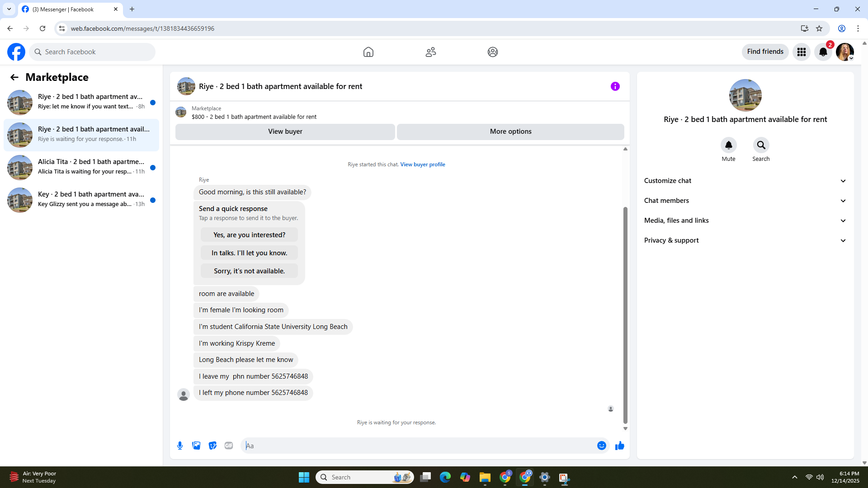This screenshot has height=488, width=868.
Task: Send quick response "Sorry, it's not available."
Action: point(249,271)
